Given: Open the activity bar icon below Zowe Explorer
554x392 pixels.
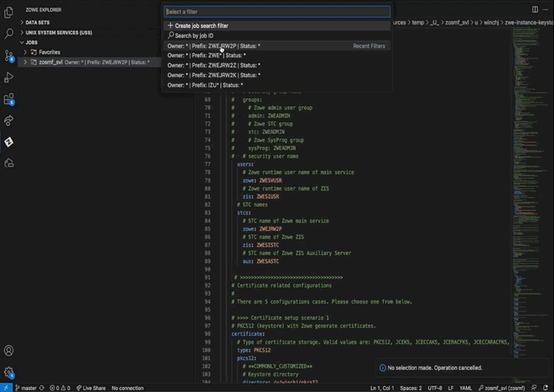Looking at the screenshot, I should [x=9, y=163].
